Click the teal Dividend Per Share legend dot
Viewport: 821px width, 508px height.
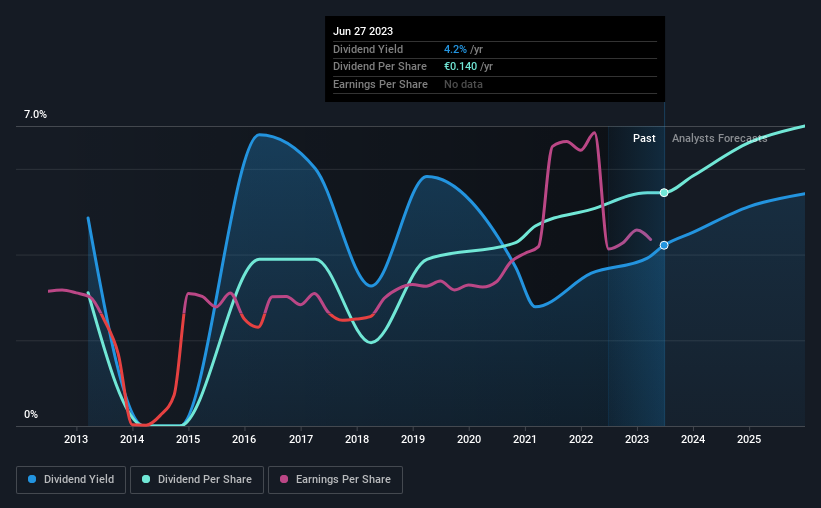coord(146,479)
